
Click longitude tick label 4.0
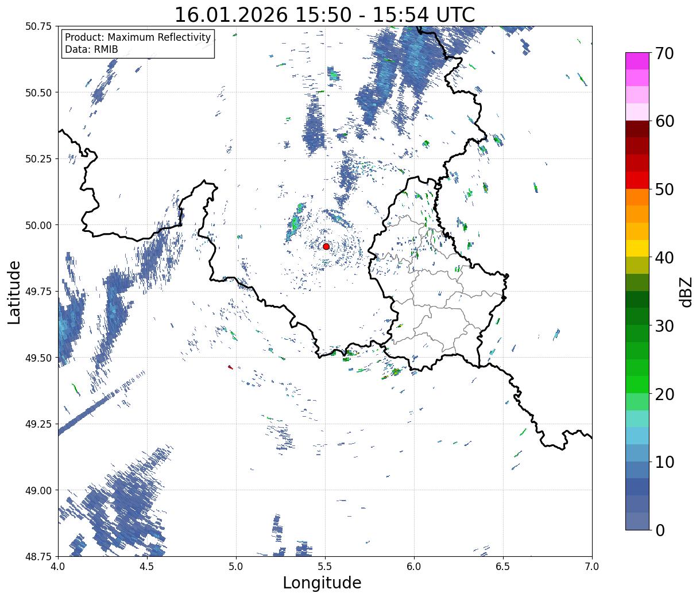click(x=58, y=566)
